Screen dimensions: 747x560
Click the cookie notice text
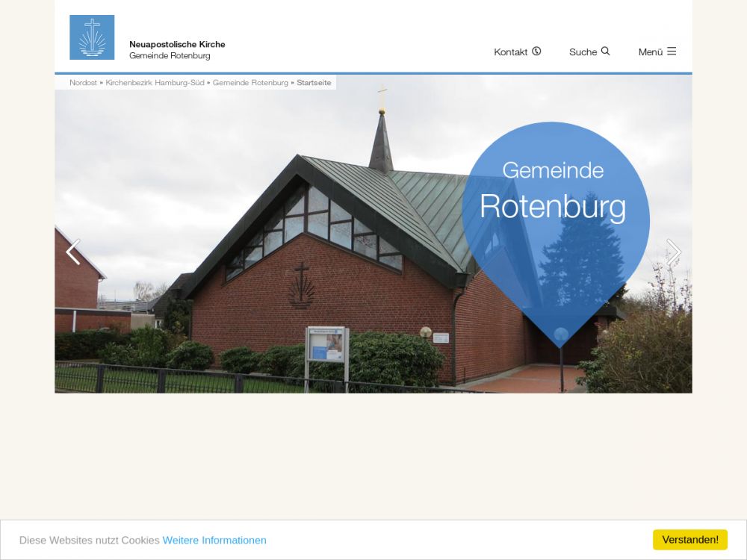pyautogui.click(x=89, y=540)
